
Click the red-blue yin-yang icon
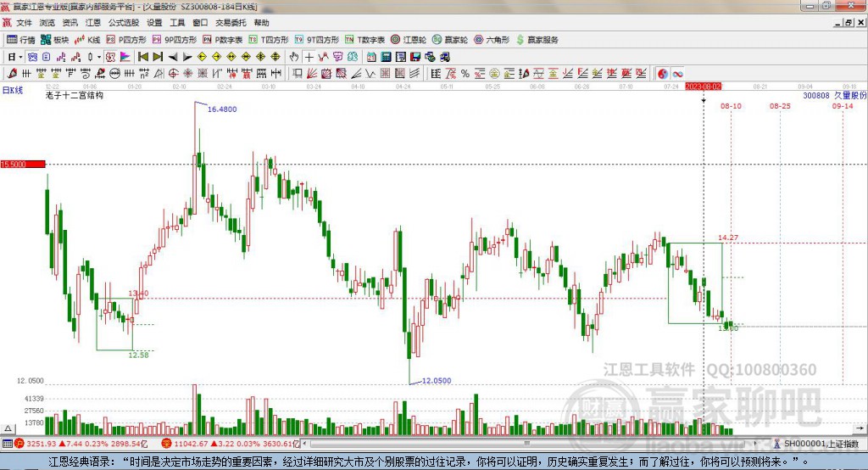[663, 74]
